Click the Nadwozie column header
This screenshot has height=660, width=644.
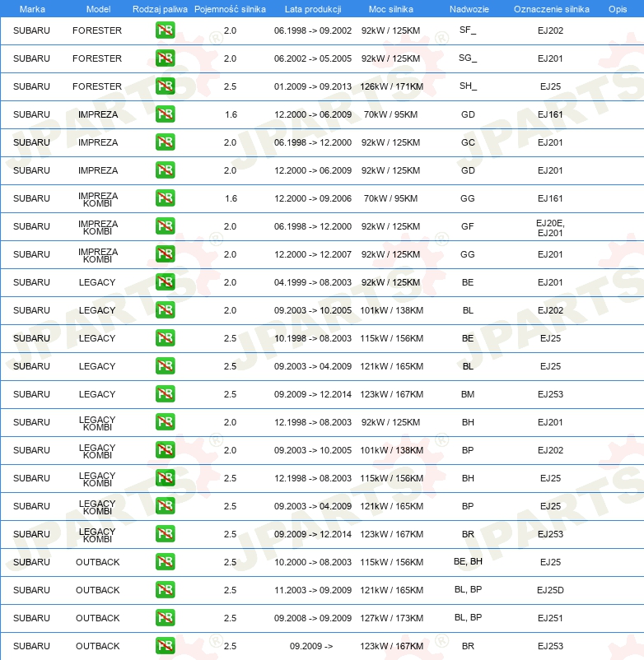(x=469, y=9)
